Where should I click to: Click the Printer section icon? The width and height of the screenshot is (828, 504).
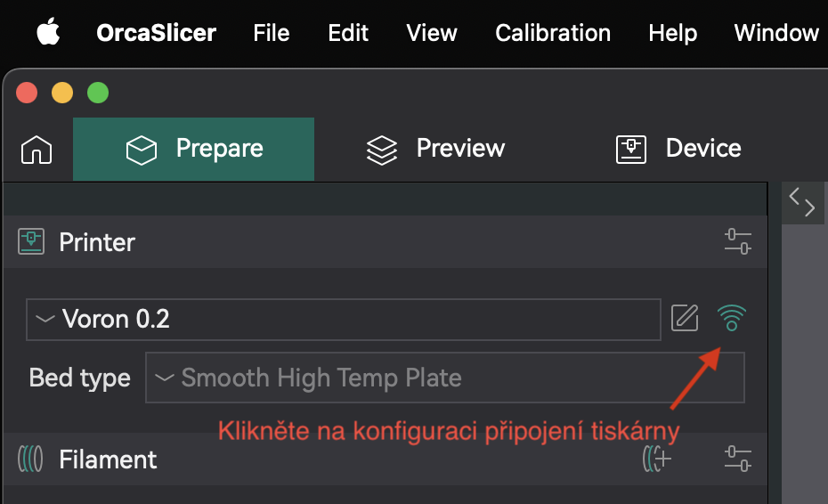31,241
